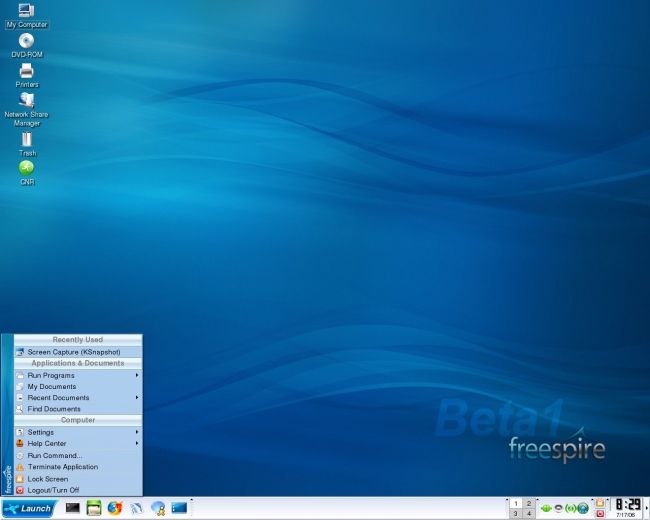Expand the Recent Documents submenu
The image size is (650, 520).
76,397
